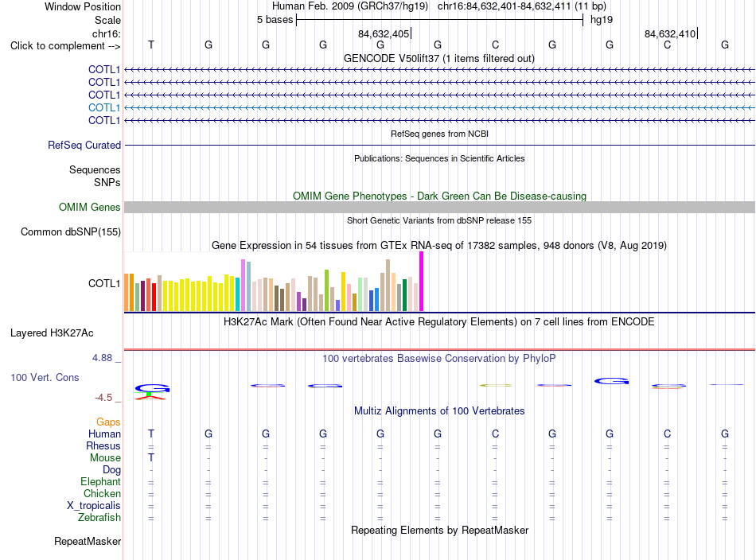Click the Scale track label

(x=107, y=20)
